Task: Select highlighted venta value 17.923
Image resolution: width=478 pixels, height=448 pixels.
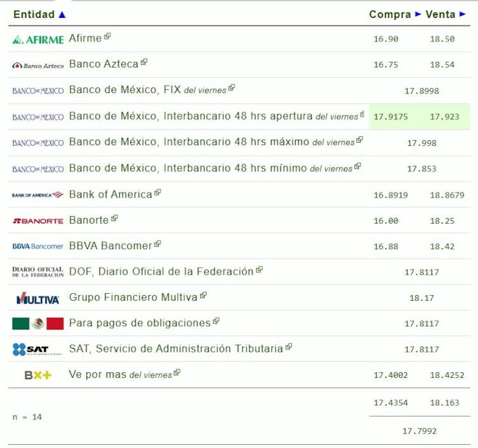Action: (x=444, y=117)
